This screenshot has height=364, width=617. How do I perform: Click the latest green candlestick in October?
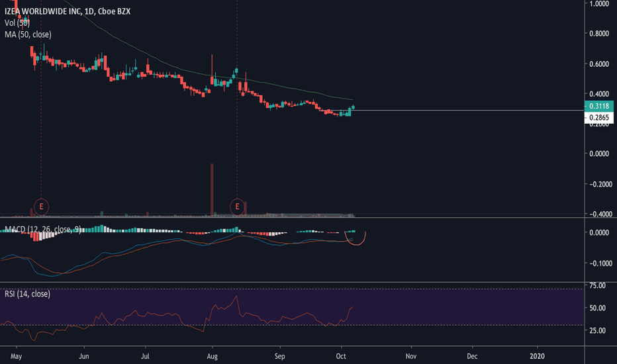[353, 107]
